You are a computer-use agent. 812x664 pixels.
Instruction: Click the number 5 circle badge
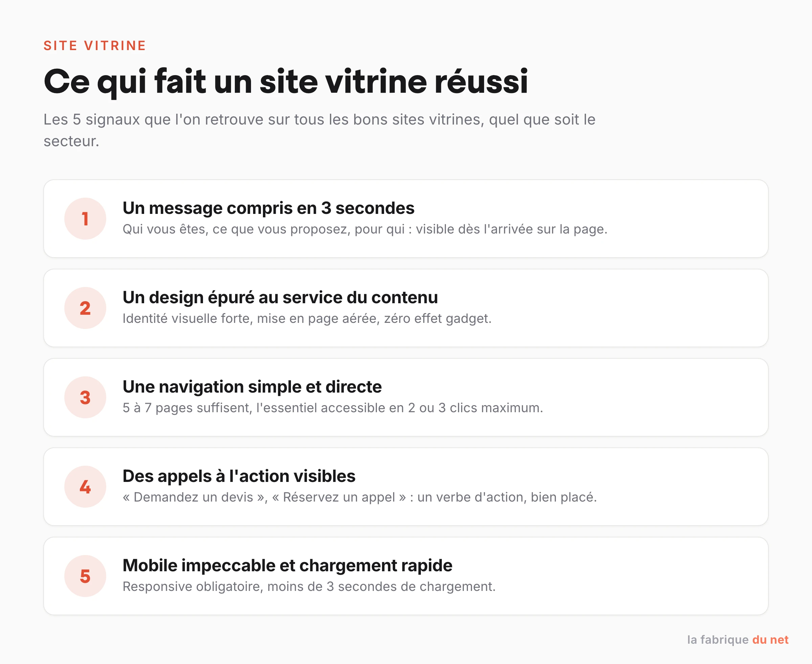[x=85, y=576]
